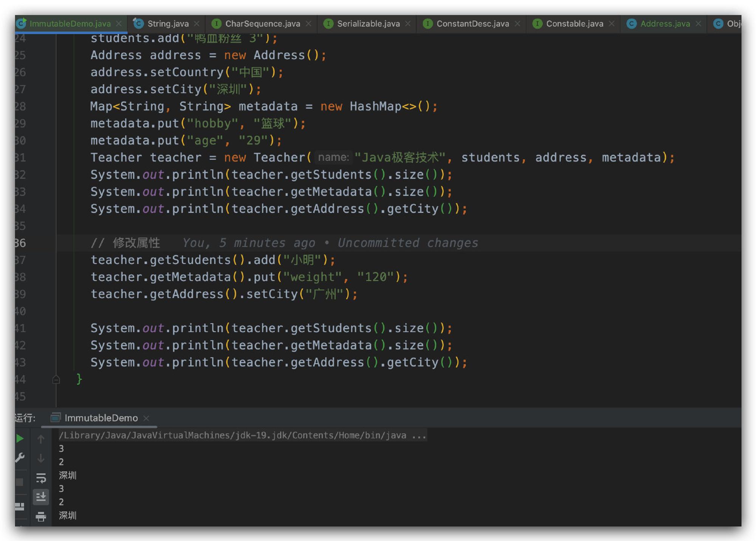This screenshot has width=756, height=541.
Task: Click getMetadata() on line 33
Action: point(338,191)
